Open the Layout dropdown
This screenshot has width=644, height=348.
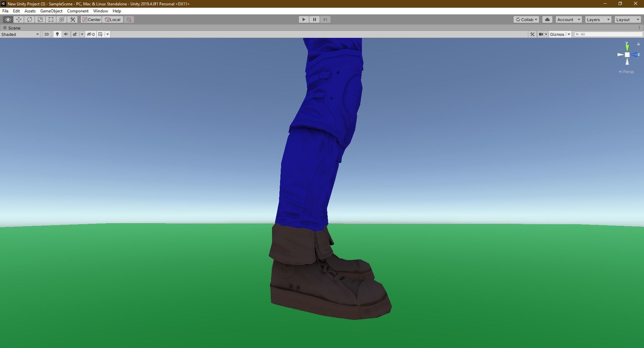tap(628, 19)
